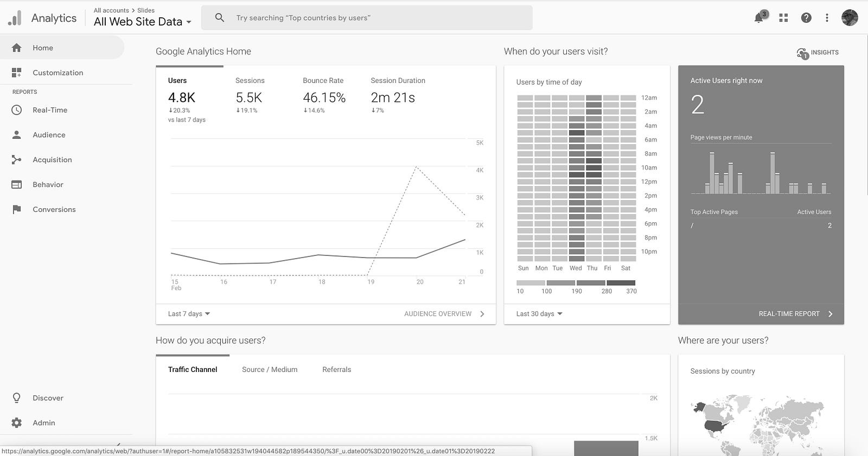The width and height of the screenshot is (868, 456).
Task: Click the Slides breadcrumb link
Action: tap(146, 10)
